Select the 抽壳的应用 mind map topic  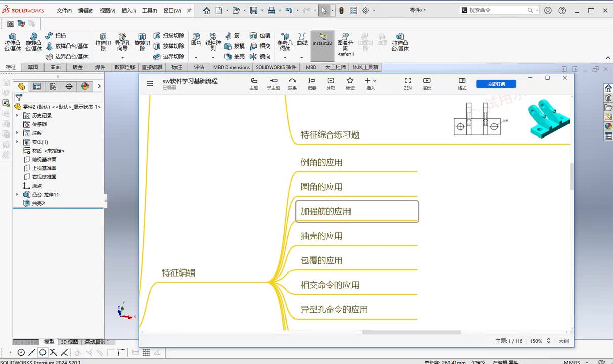pyautogui.click(x=322, y=236)
